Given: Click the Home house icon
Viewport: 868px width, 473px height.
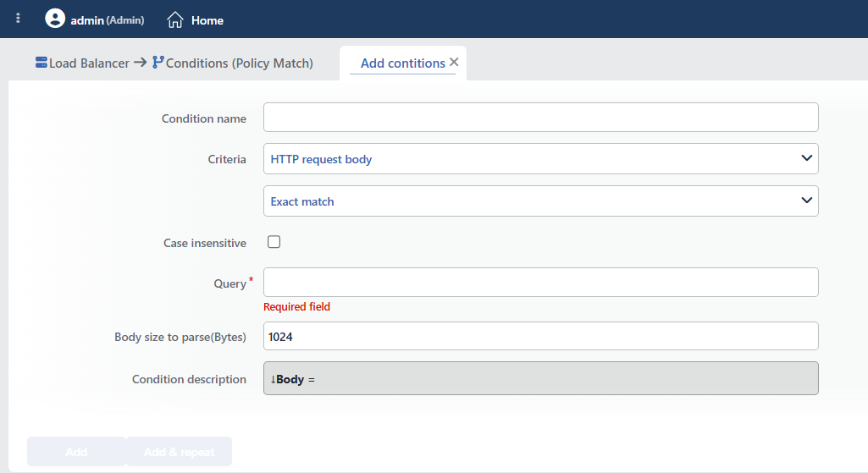Looking at the screenshot, I should coord(175,20).
